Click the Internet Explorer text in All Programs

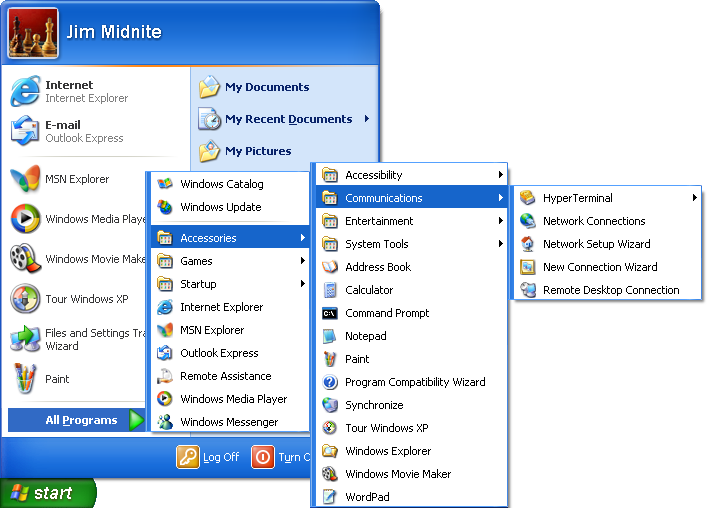point(221,307)
